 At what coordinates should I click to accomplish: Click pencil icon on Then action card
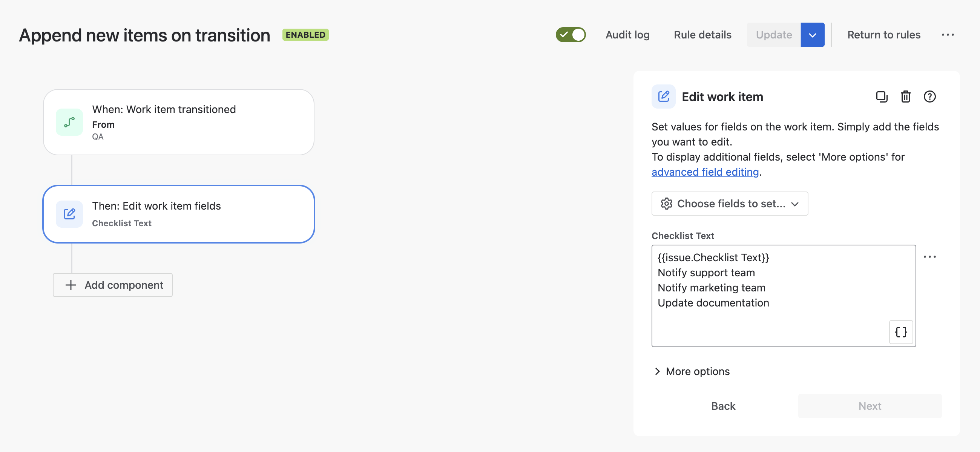point(69,214)
